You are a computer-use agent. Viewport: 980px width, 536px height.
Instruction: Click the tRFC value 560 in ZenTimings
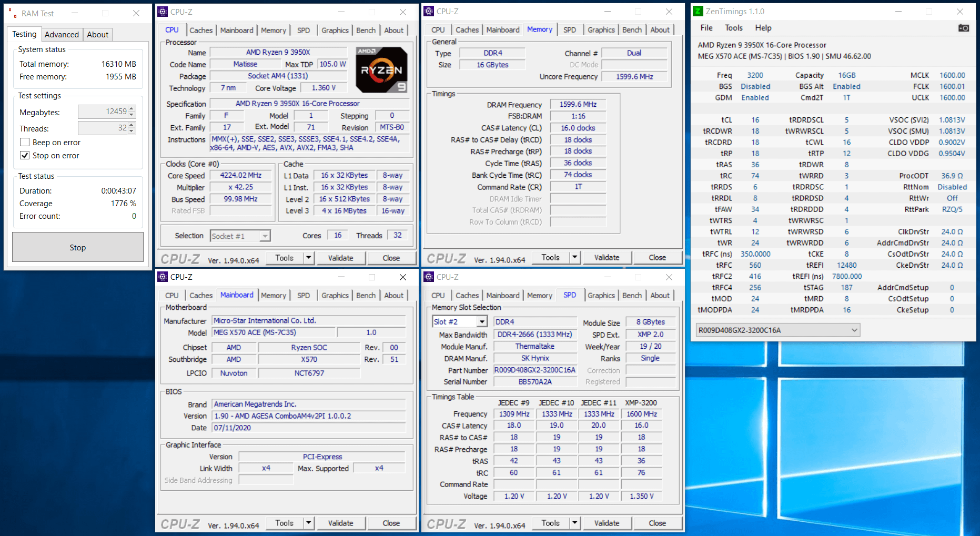pos(755,265)
